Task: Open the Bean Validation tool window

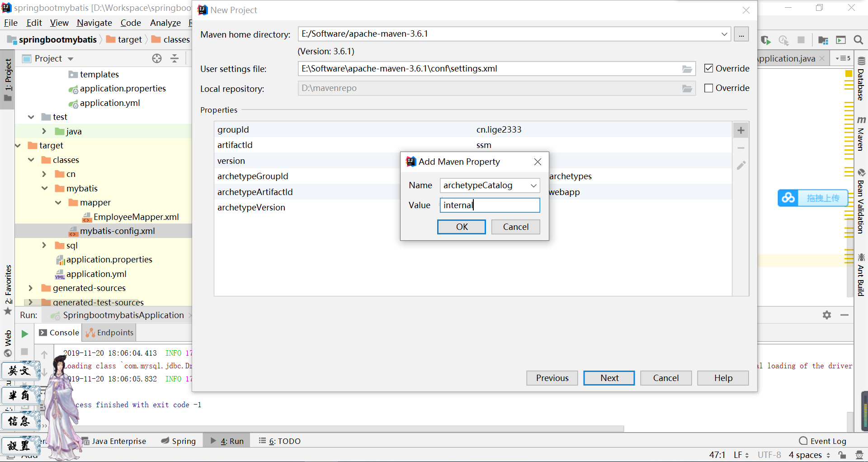Action: (861, 201)
